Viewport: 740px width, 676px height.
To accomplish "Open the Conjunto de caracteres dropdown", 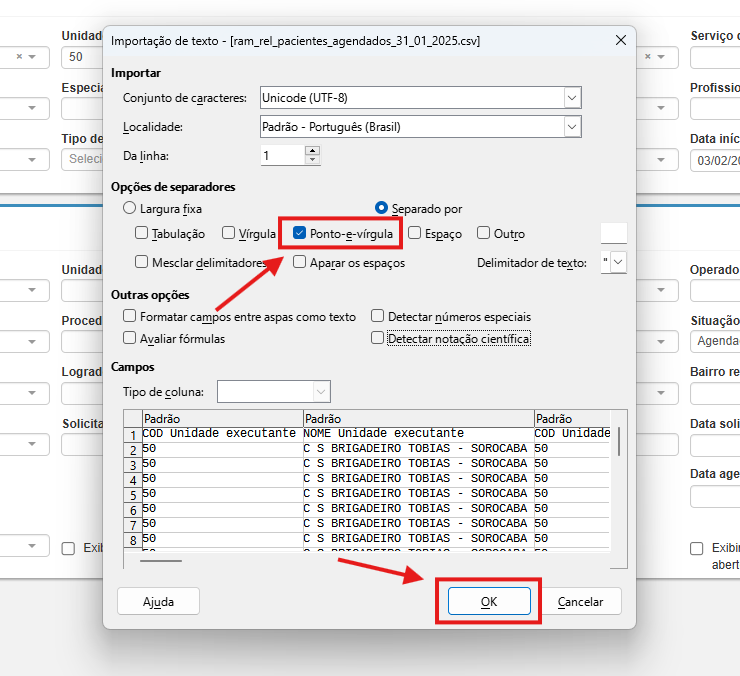I will [x=572, y=98].
